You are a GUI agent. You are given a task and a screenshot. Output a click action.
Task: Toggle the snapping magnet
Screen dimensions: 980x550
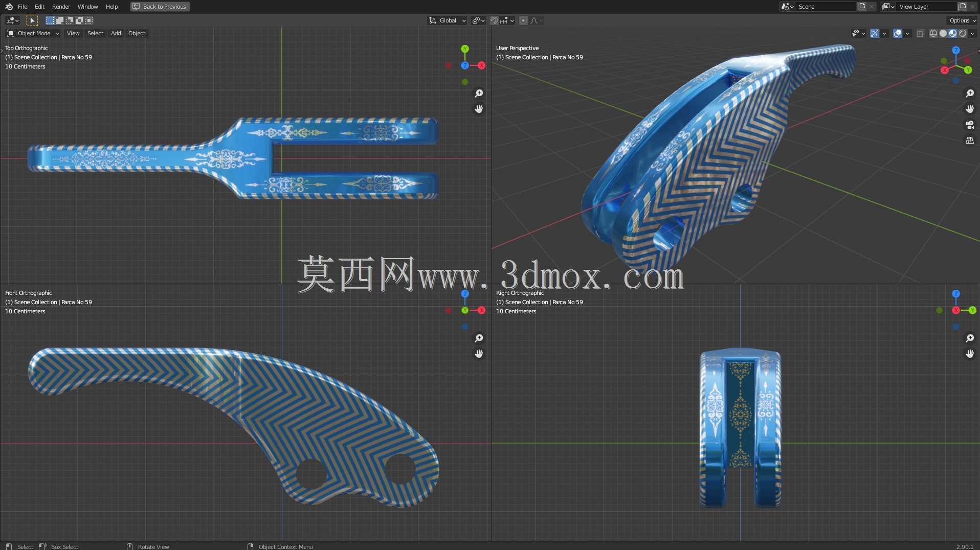494,20
